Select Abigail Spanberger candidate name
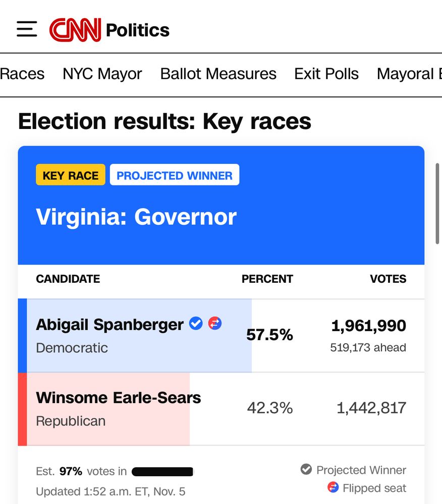The image size is (442, 504). (x=109, y=325)
